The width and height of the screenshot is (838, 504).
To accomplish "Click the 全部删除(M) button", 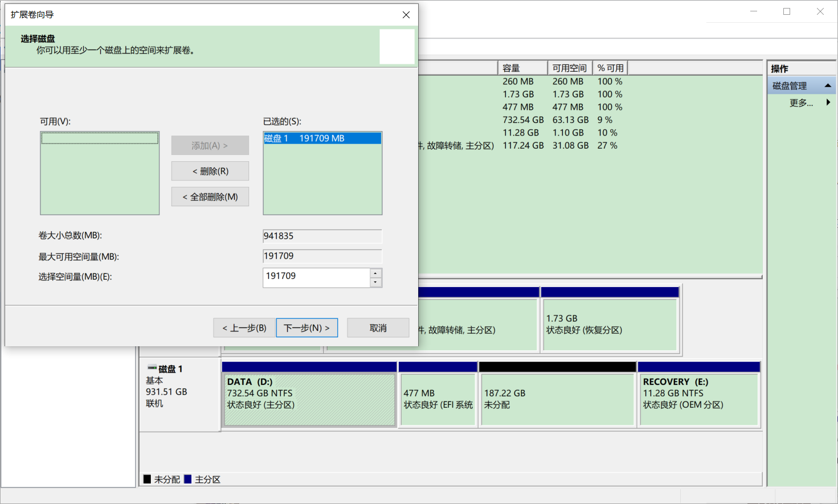I will coord(210,196).
